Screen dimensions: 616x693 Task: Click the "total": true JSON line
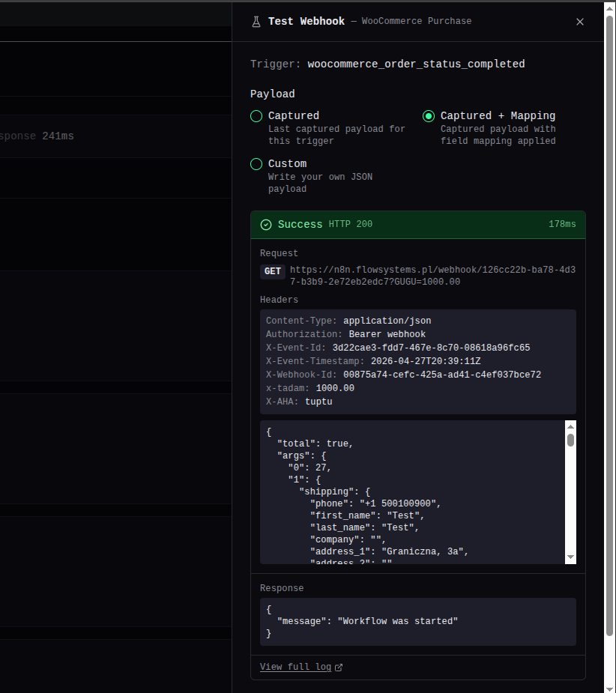pyautogui.click(x=315, y=444)
